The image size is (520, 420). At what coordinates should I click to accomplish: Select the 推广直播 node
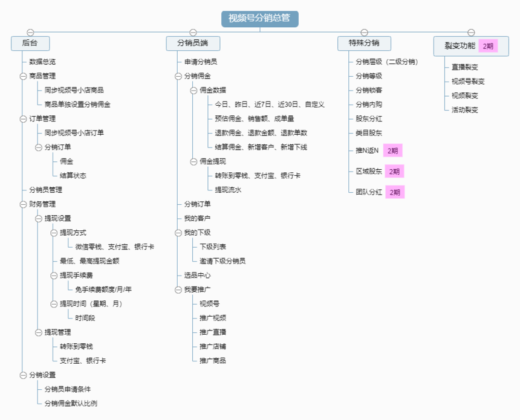click(x=213, y=332)
